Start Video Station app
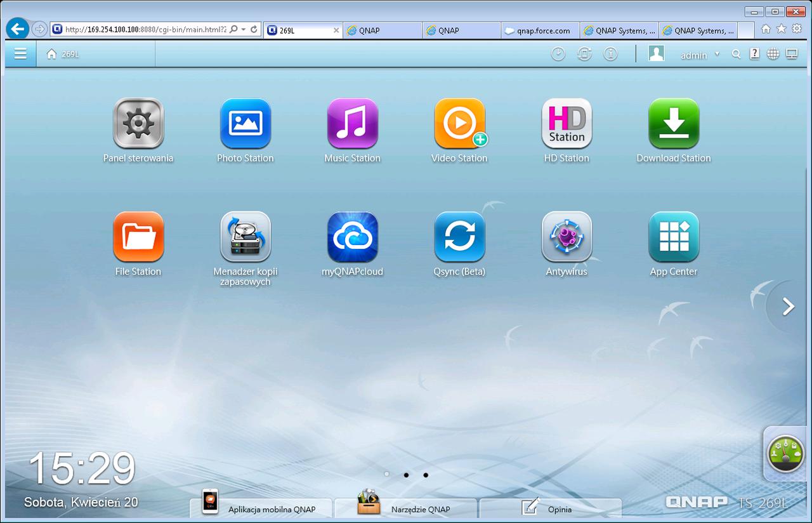 pyautogui.click(x=460, y=123)
